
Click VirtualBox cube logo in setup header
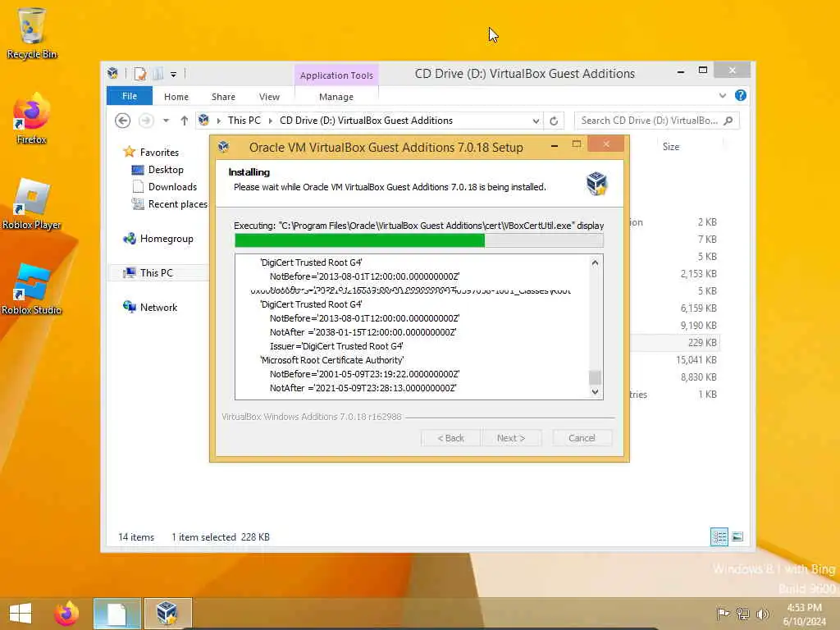click(x=596, y=183)
